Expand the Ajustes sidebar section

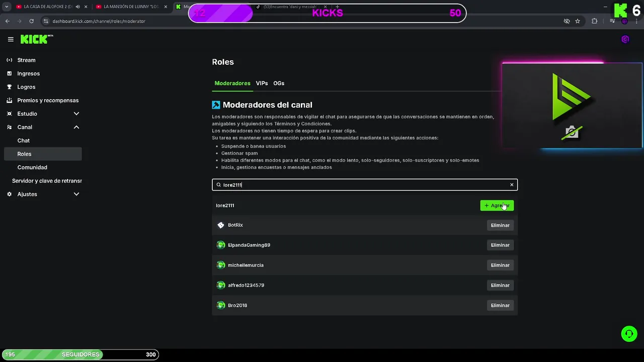[x=76, y=194]
